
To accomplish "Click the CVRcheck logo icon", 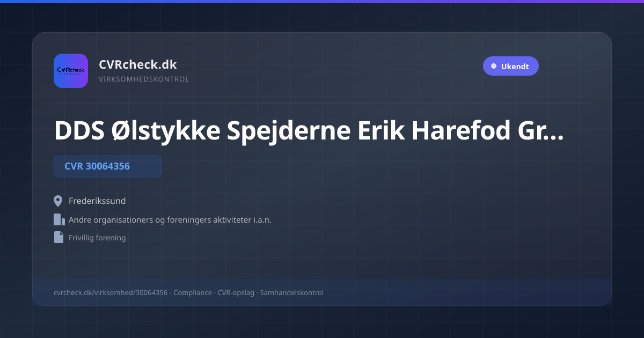I will click(71, 71).
